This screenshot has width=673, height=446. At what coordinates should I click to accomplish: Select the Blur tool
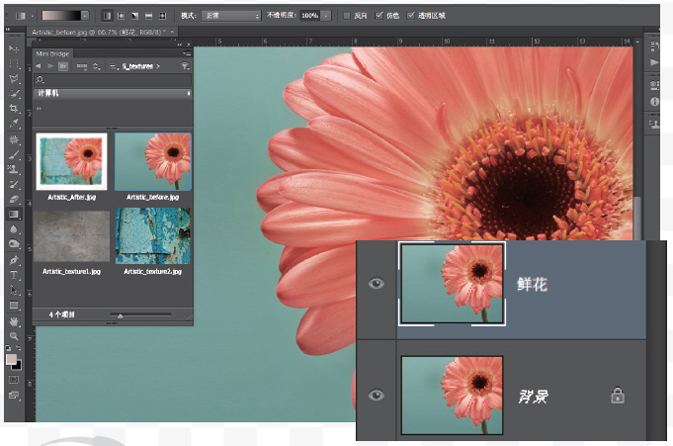pyautogui.click(x=14, y=229)
